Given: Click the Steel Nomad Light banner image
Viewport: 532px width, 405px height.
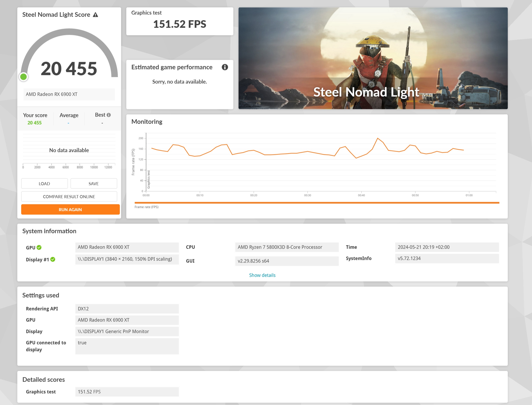Looking at the screenshot, I should tap(373, 58).
